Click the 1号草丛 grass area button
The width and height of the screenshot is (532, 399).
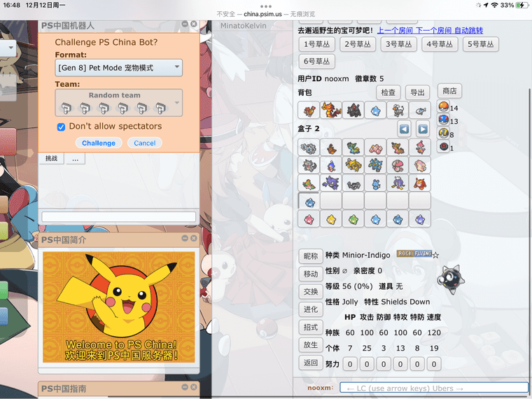point(317,44)
